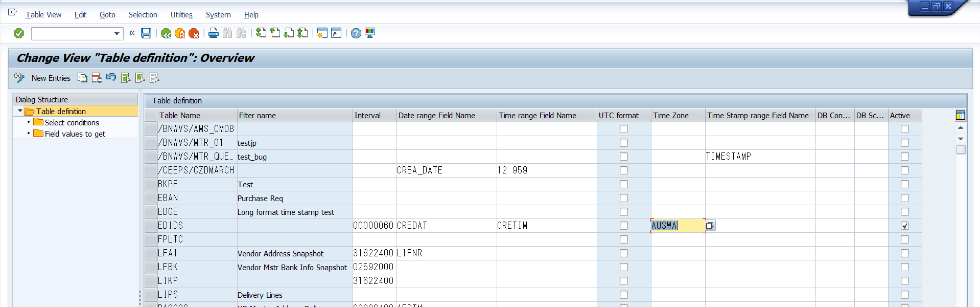
Task: Open the command field dropdown arrow
Action: 117,34
